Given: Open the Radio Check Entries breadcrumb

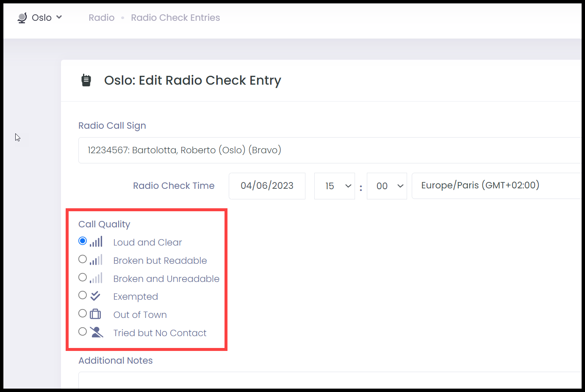Looking at the screenshot, I should pyautogui.click(x=175, y=18).
